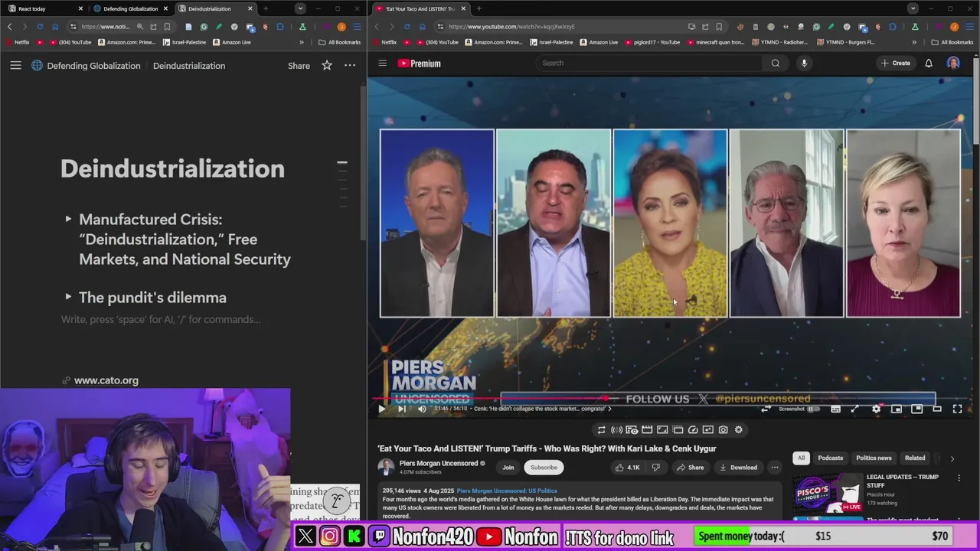The height and width of the screenshot is (551, 980).
Task: Subscribe to Piers Morgan Uncensored
Action: tap(544, 467)
